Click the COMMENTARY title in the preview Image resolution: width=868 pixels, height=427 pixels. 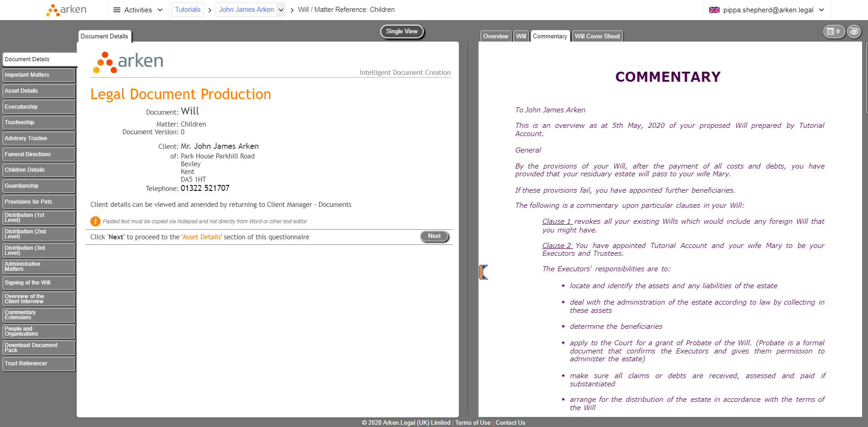tap(668, 77)
